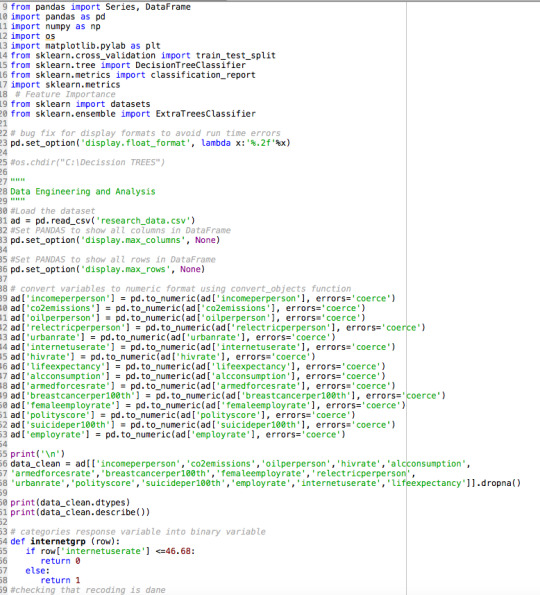Click the ad['polityscore'] to_numeric line
This screenshot has height=595, width=540.
[x=183, y=415]
